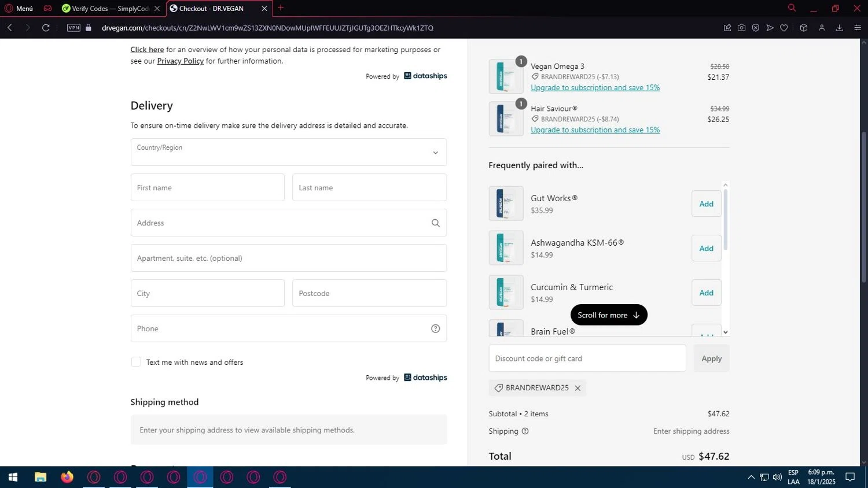The height and width of the screenshot is (488, 868).
Task: Open the pinboard edit icon in the toolbar
Action: [727, 28]
